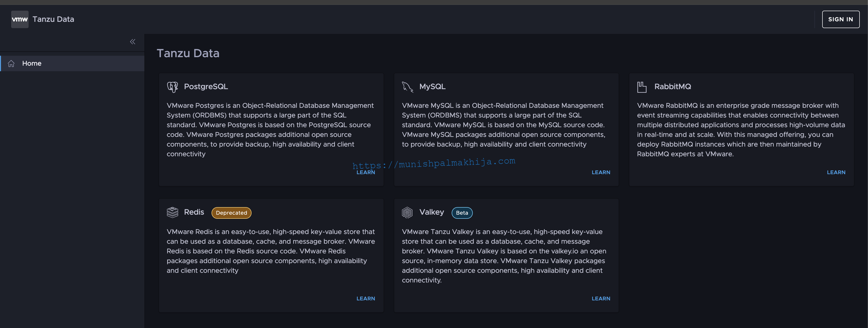Click the Tanzu Data header brand text
Image resolution: width=868 pixels, height=328 pixels.
pos(53,19)
